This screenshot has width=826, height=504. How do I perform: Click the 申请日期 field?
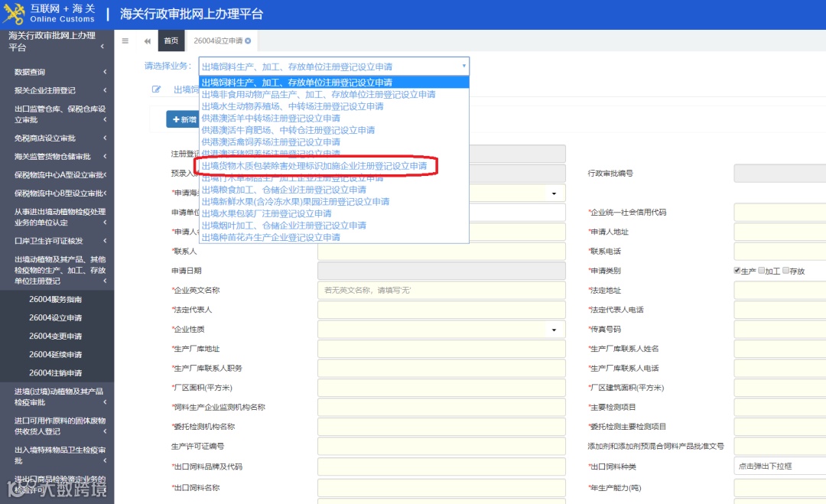coord(441,271)
